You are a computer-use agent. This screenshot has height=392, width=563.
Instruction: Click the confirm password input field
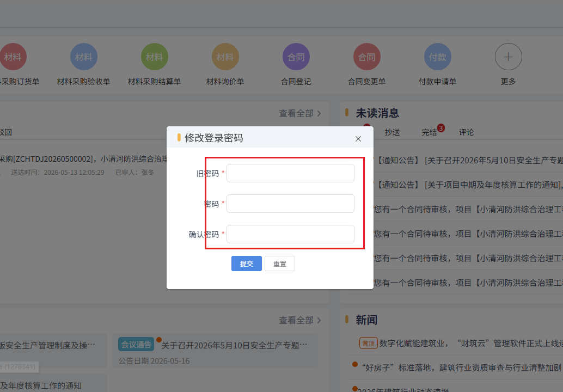(290, 234)
